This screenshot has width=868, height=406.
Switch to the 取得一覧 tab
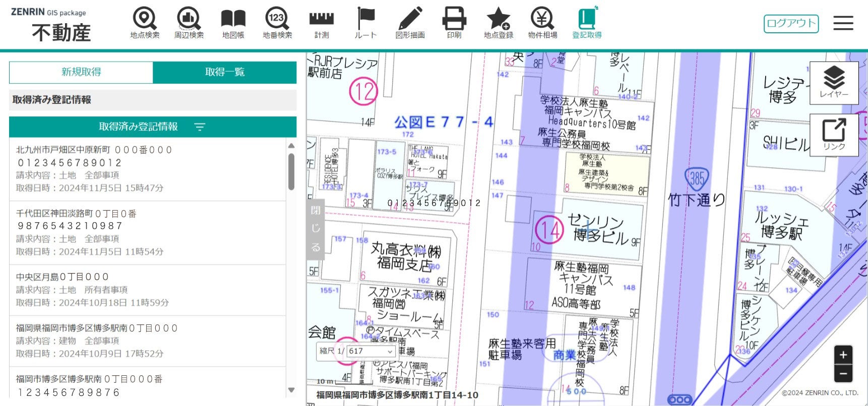point(225,72)
